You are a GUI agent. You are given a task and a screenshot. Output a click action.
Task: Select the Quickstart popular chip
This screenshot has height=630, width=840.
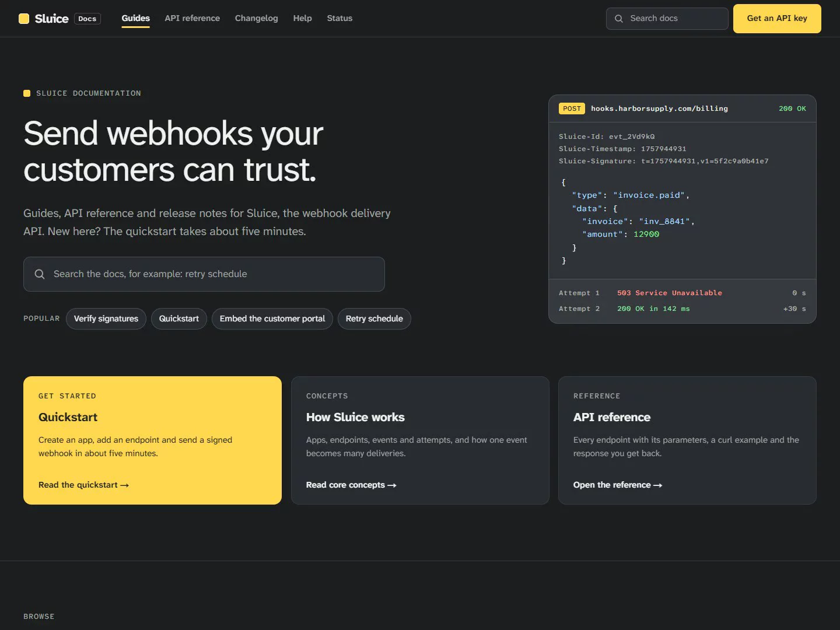pos(179,318)
